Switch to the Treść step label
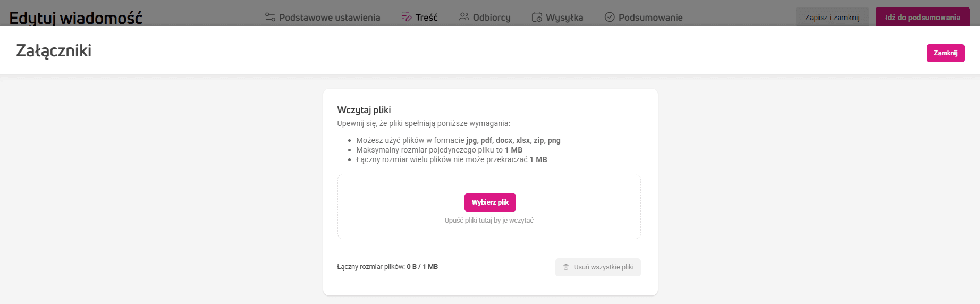The height and width of the screenshot is (304, 980). pyautogui.click(x=427, y=18)
